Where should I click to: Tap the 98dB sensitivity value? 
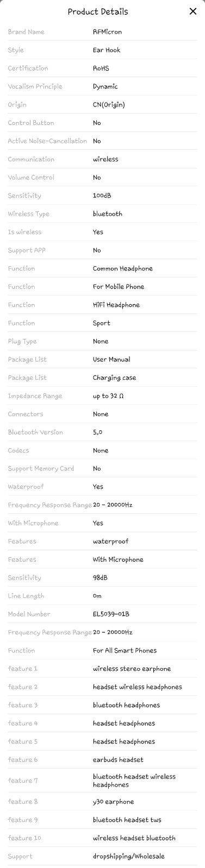click(100, 578)
